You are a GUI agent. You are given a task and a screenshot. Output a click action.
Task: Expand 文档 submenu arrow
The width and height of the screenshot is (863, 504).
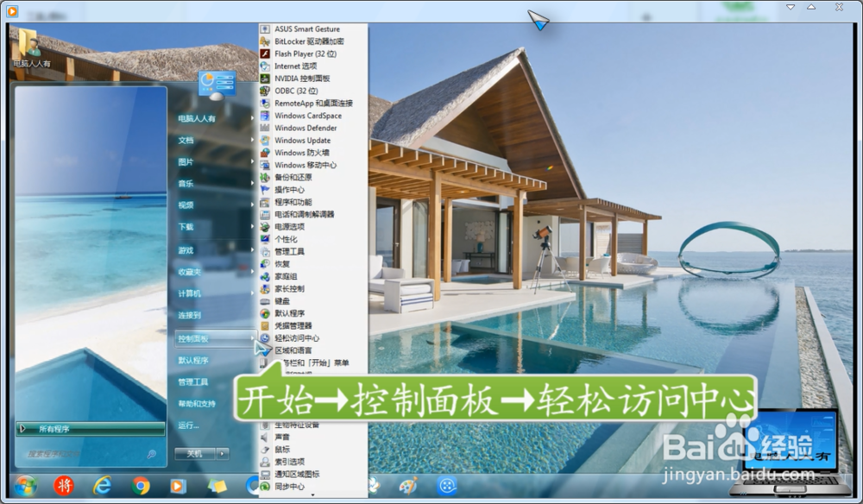tap(252, 140)
